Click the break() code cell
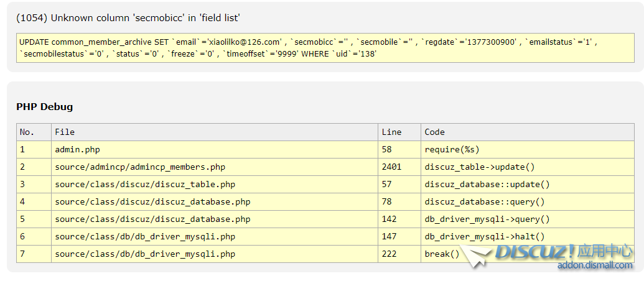The width and height of the screenshot is (644, 281). coord(442,254)
